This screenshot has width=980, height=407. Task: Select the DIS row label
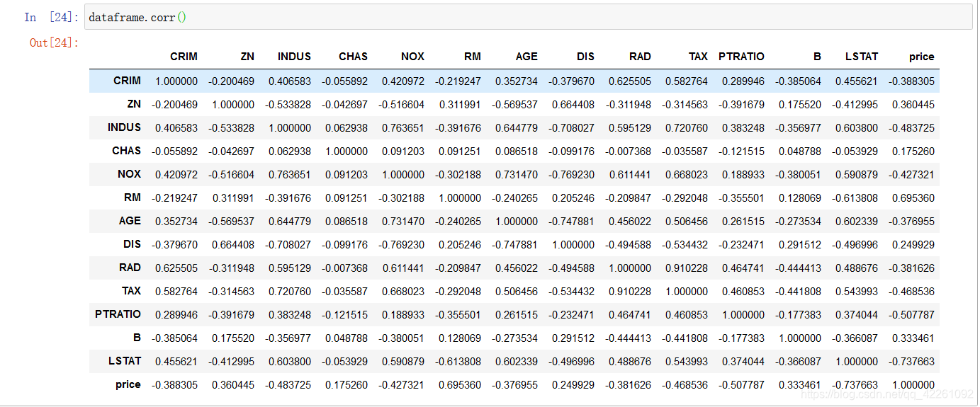132,244
